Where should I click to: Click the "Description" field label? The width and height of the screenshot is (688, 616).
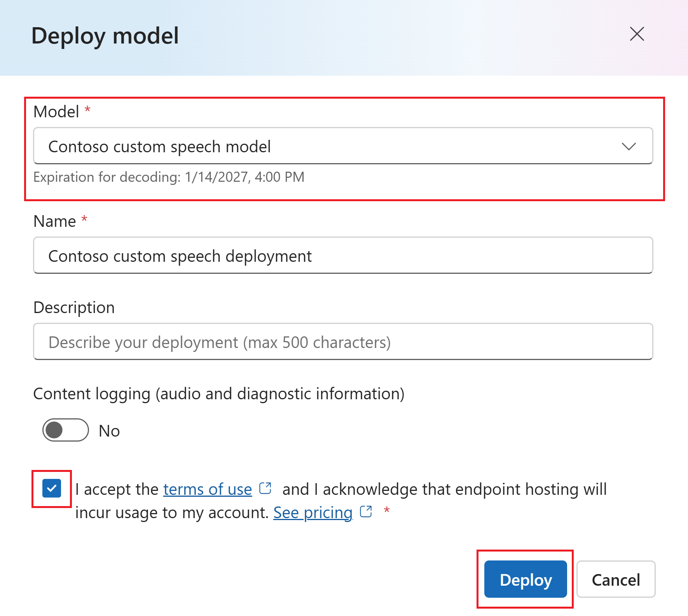click(74, 308)
